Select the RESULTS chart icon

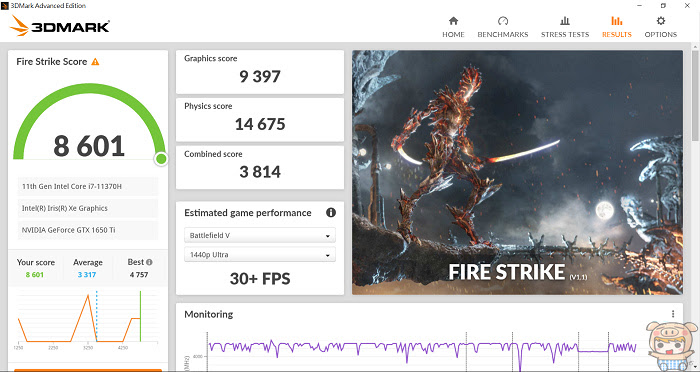(x=617, y=21)
